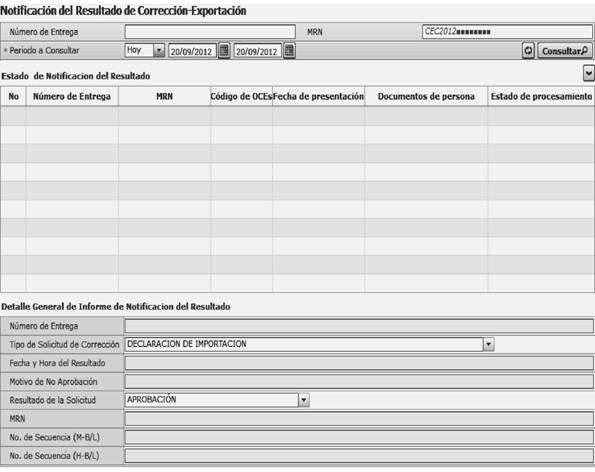
Task: Sort by Código de OCEs column
Action: (x=241, y=96)
